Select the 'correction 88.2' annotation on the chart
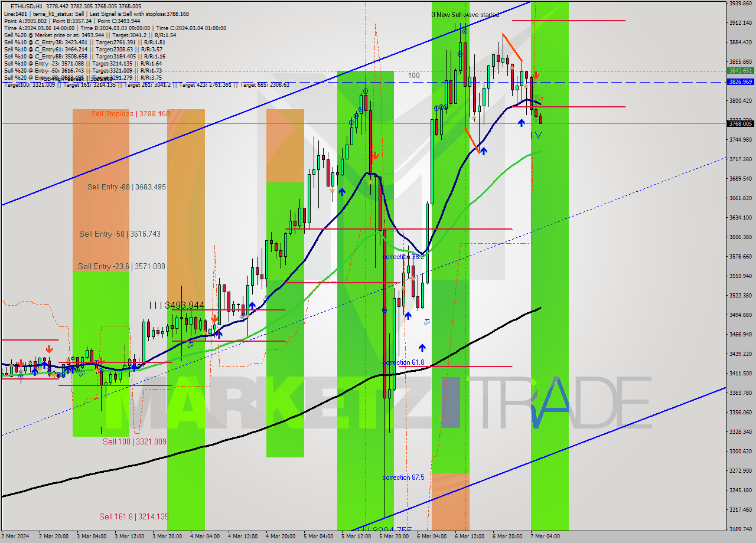The height and width of the screenshot is (543, 756). click(x=405, y=257)
